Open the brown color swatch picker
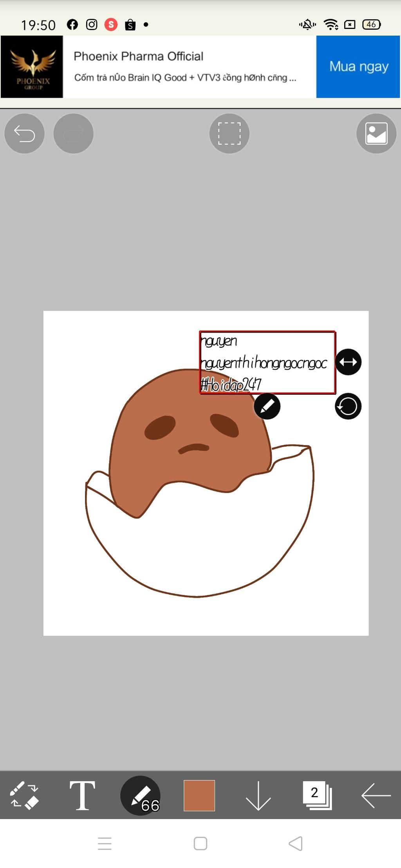 pyautogui.click(x=199, y=795)
